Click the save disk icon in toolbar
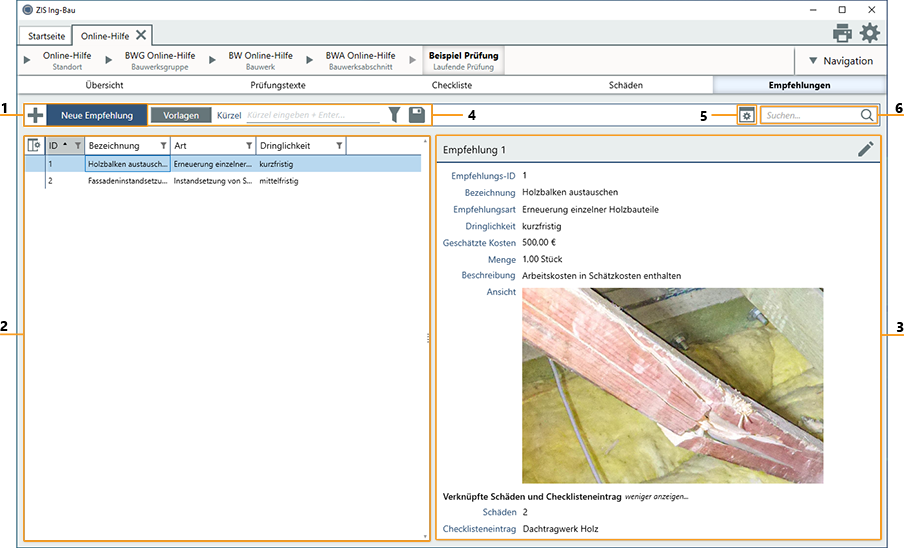 417,115
